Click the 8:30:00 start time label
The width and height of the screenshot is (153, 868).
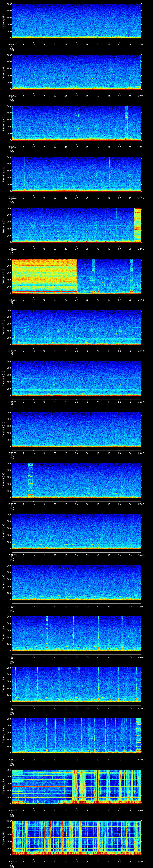pyautogui.click(x=12, y=198)
